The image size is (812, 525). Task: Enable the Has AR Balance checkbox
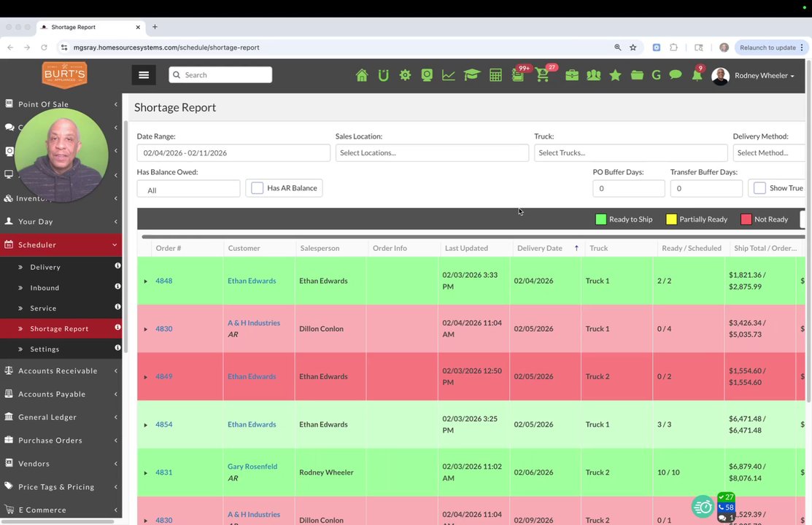[258, 188]
